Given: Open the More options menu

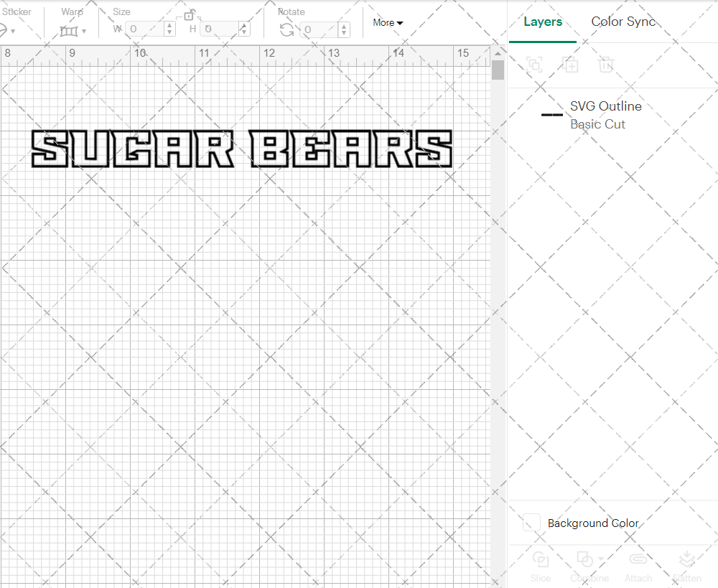Looking at the screenshot, I should pos(387,22).
